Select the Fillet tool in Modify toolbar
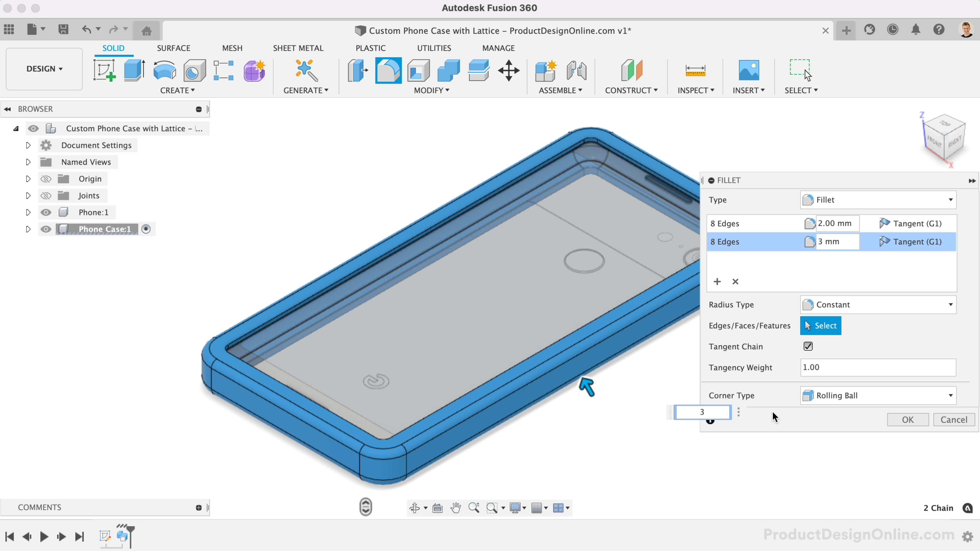 tap(388, 70)
